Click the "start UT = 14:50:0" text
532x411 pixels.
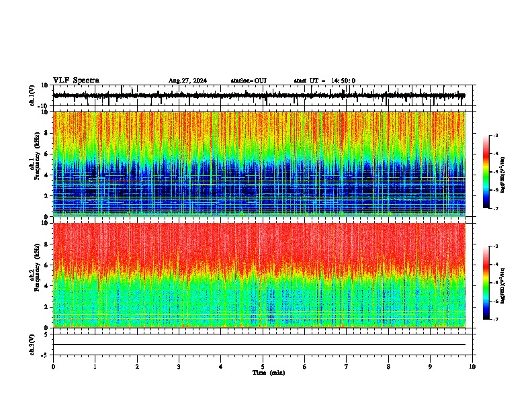(324, 81)
